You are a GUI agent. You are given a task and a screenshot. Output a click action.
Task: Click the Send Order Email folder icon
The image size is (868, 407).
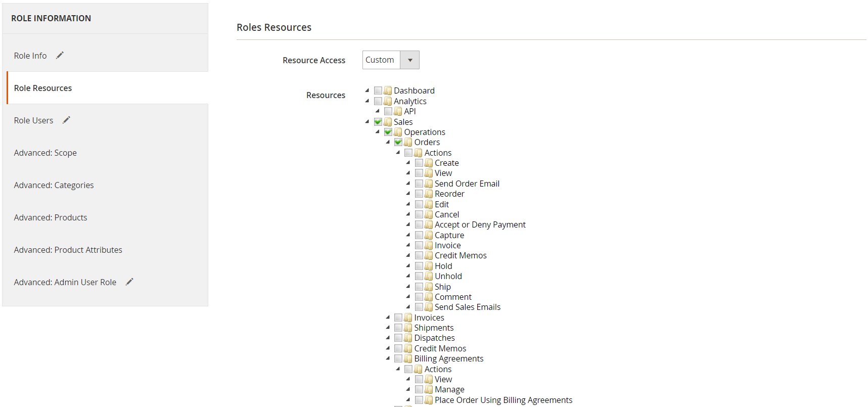(x=429, y=184)
